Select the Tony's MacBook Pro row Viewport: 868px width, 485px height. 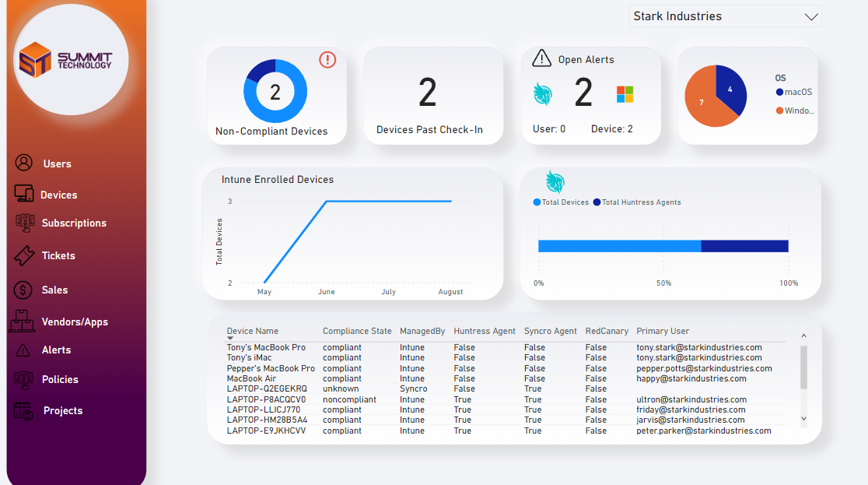[266, 348]
